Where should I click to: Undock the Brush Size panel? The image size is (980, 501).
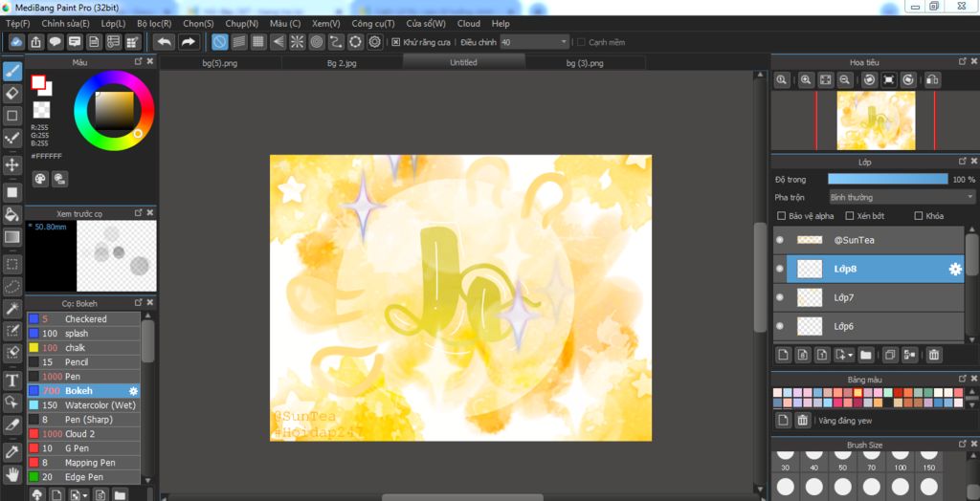click(x=962, y=445)
